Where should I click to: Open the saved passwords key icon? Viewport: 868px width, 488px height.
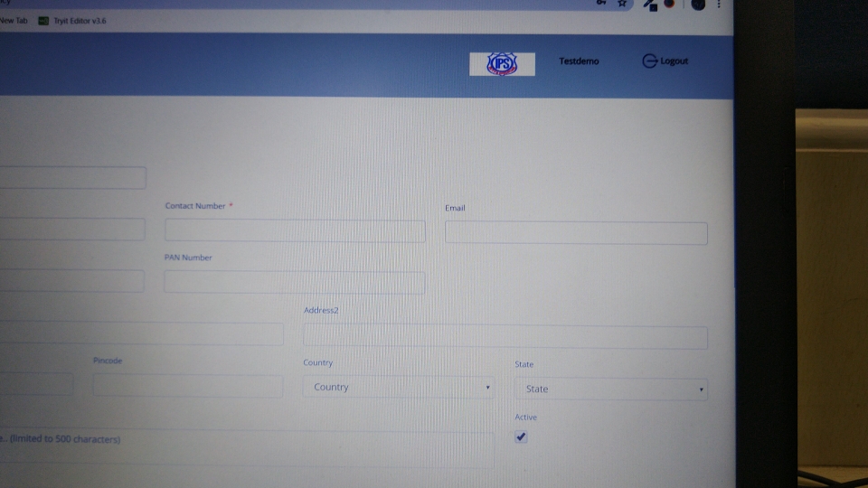600,4
